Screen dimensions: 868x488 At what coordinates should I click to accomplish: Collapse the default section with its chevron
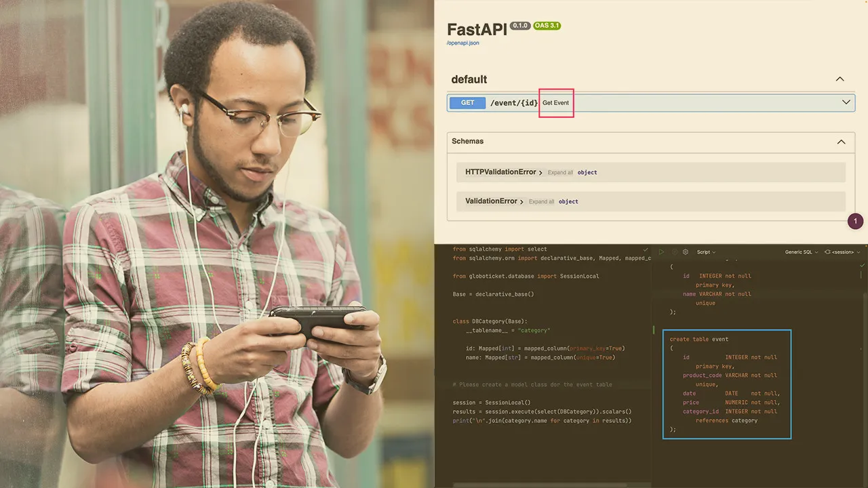click(840, 79)
